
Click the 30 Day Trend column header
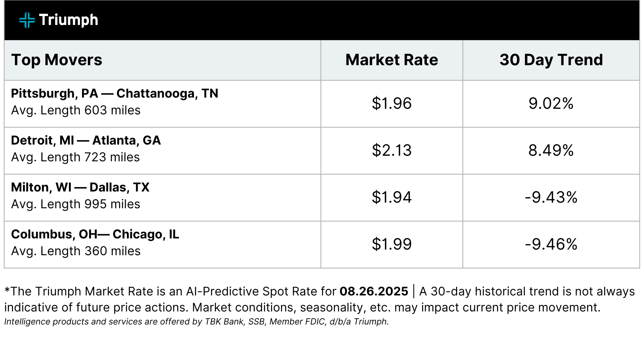(551, 60)
